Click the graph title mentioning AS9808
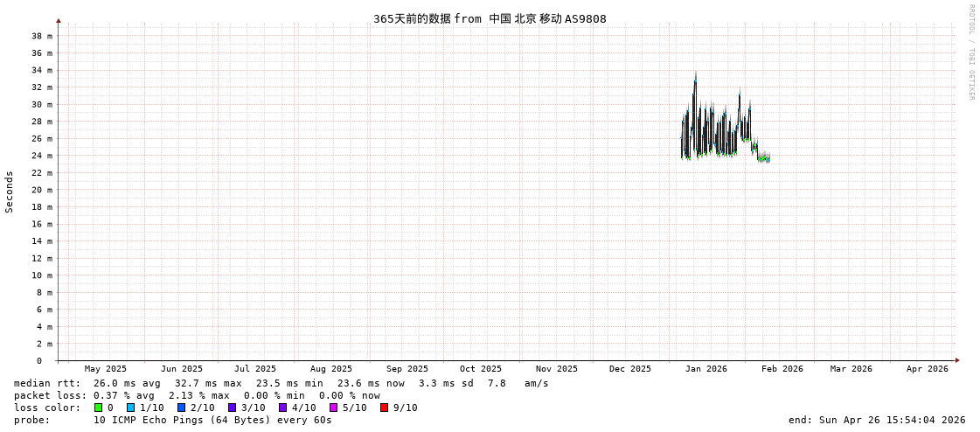The width and height of the screenshot is (980, 432). (x=490, y=19)
